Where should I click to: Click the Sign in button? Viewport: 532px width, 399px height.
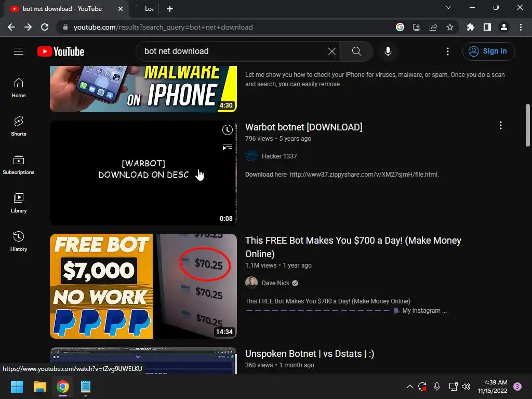point(488,51)
